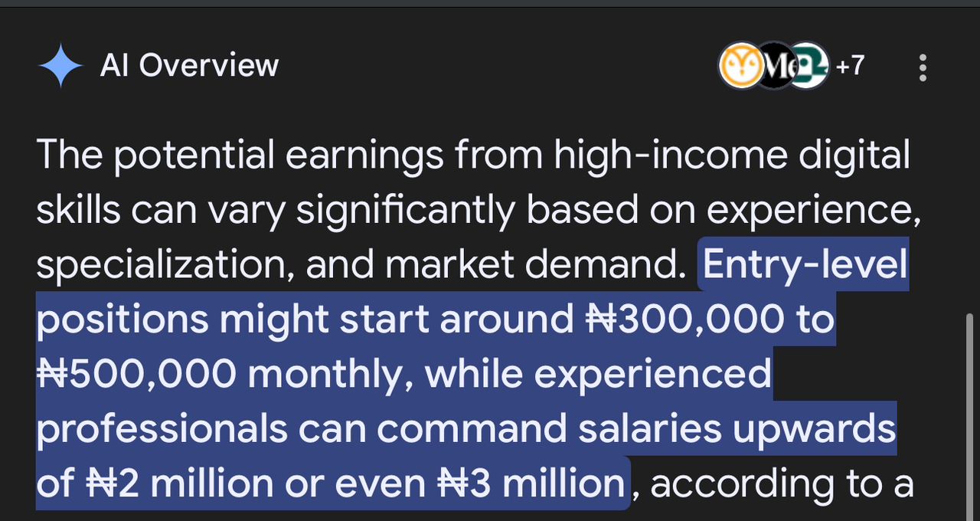Click the vertical scrollbar thumb
The height and width of the screenshot is (521, 980).
coord(971,416)
